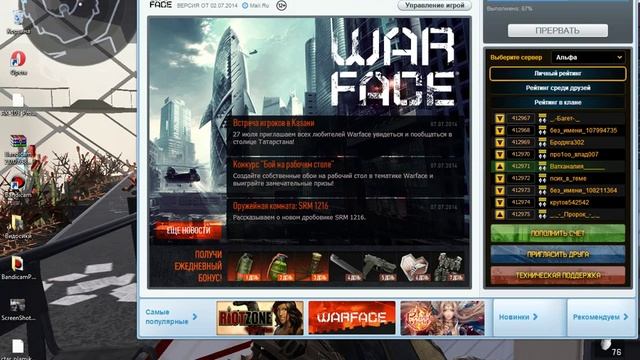Click the rank insignia beside Бродяга302

point(542,142)
